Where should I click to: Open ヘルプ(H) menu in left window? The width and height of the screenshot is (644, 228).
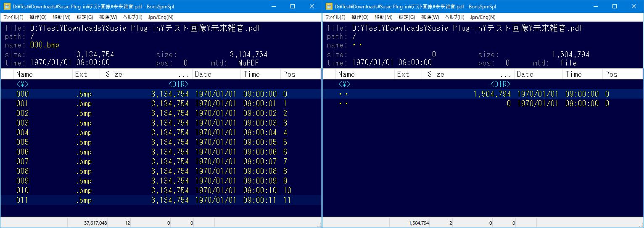(133, 17)
